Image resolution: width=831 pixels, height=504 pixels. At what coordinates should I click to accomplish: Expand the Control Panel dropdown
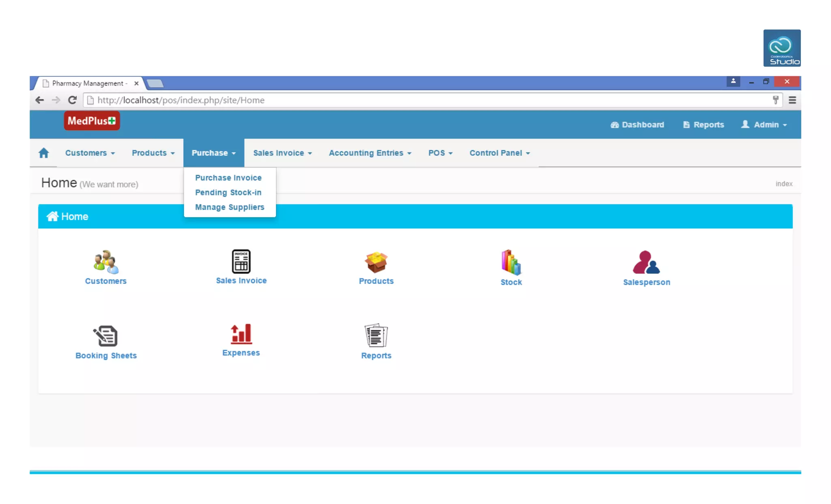(499, 153)
